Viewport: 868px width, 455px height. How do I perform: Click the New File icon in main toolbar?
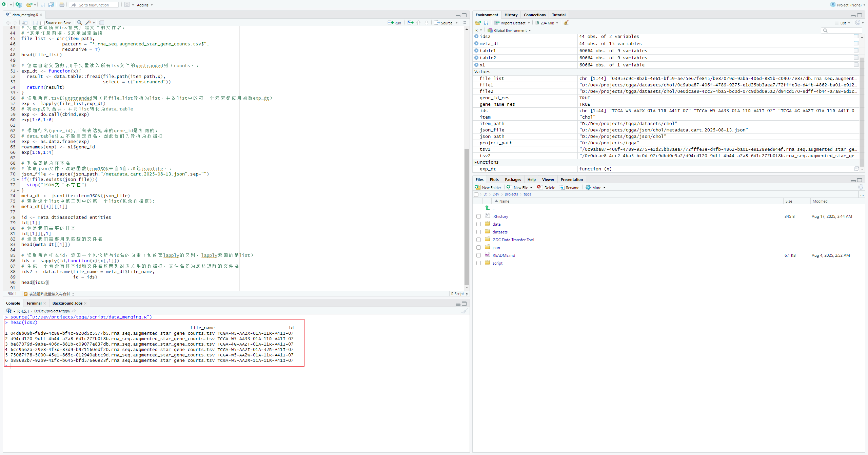coord(4,5)
